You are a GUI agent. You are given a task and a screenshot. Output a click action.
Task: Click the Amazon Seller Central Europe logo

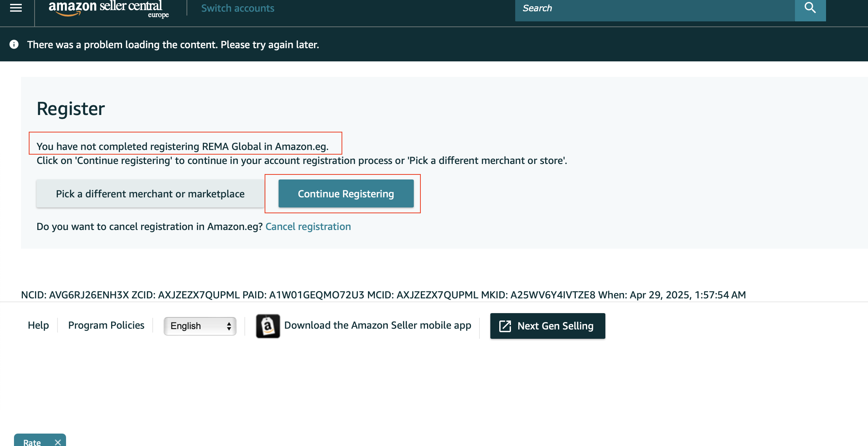coord(109,9)
